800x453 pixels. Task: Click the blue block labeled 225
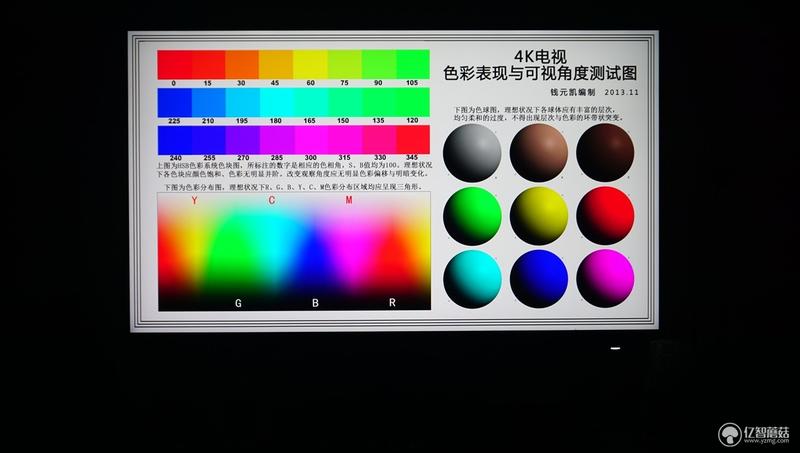(174, 103)
